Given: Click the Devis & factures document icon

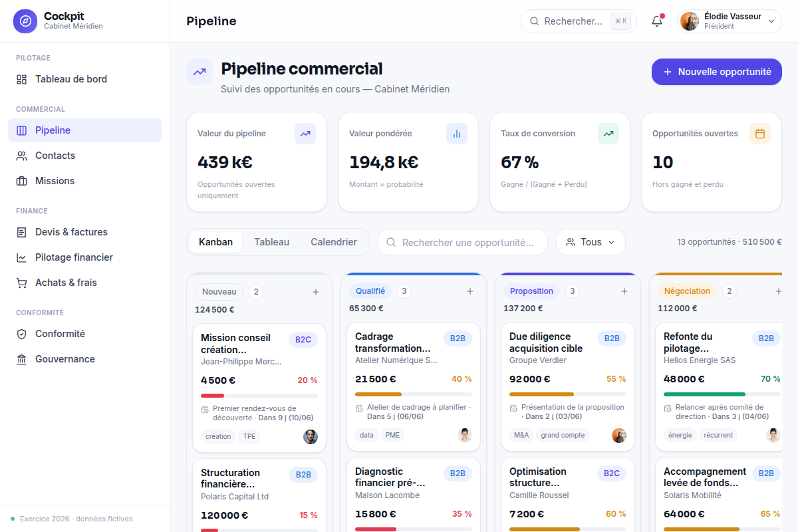Looking at the screenshot, I should pyautogui.click(x=22, y=232).
